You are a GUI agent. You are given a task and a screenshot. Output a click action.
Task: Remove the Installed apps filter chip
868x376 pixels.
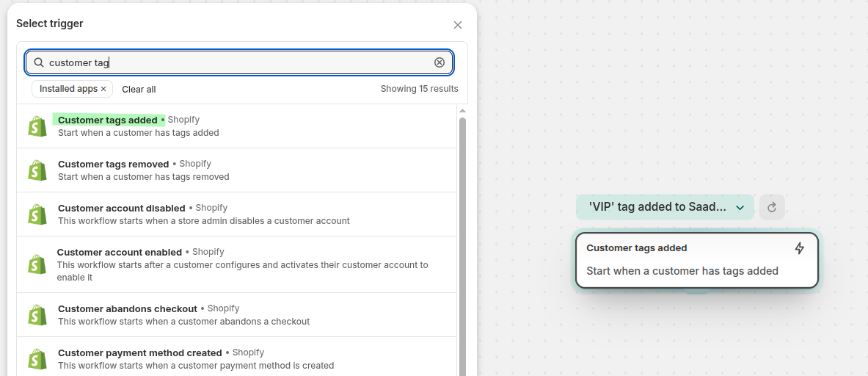click(x=103, y=89)
